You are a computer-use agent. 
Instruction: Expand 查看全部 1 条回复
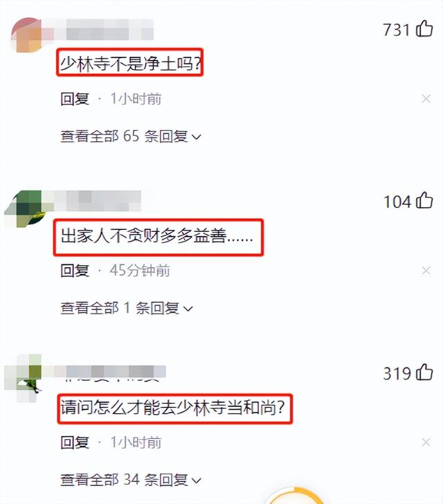point(127,308)
